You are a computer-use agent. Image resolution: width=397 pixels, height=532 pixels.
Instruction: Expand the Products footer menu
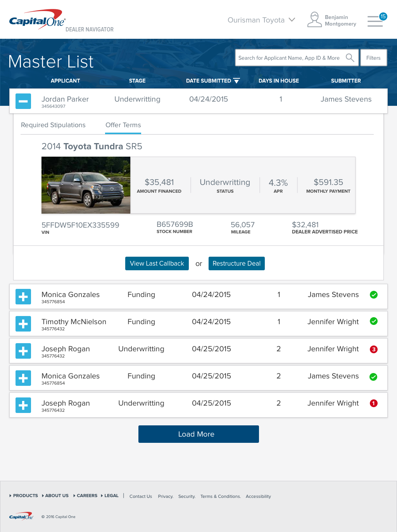24,496
